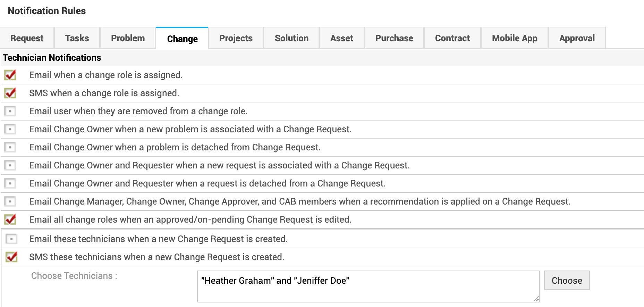Enable email when new request is associated

pos(10,165)
